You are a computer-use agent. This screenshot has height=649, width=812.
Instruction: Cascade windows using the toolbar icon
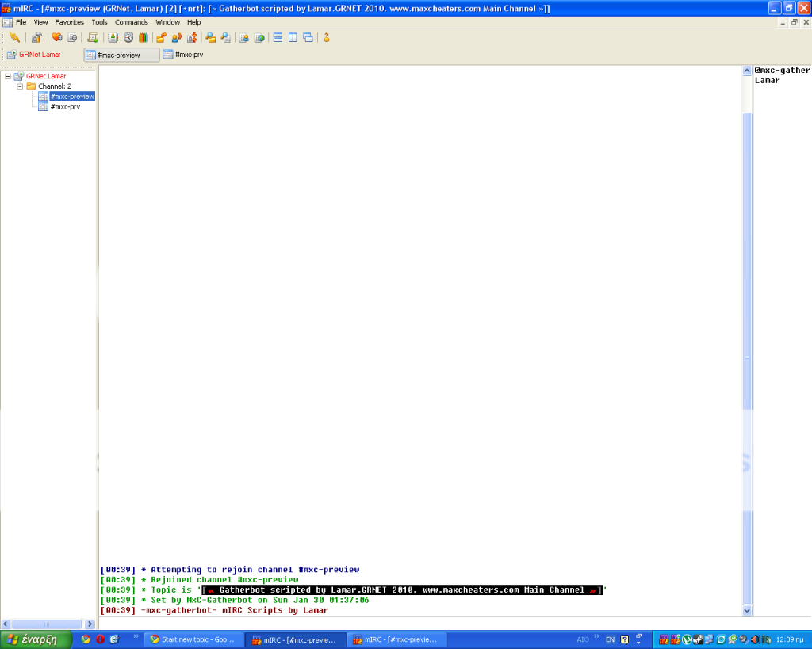(308, 37)
